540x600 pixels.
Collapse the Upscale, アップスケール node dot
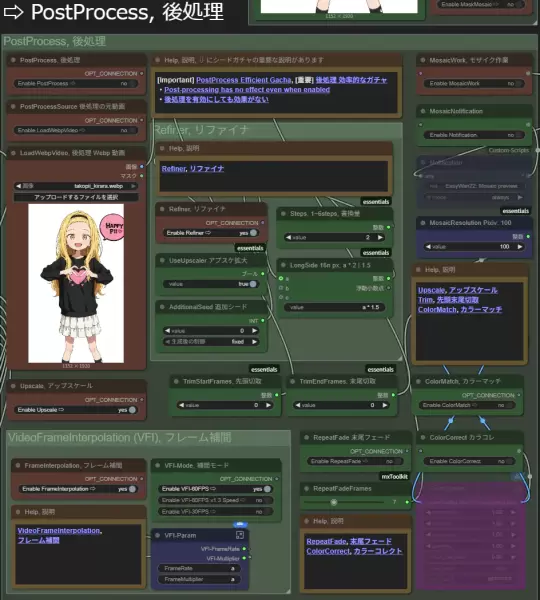pyautogui.click(x=13, y=386)
